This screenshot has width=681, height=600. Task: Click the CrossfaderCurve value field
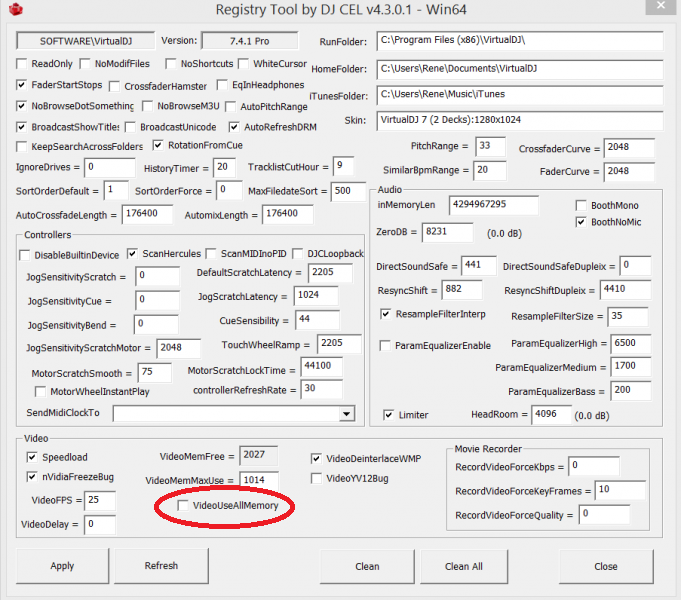[629, 148]
